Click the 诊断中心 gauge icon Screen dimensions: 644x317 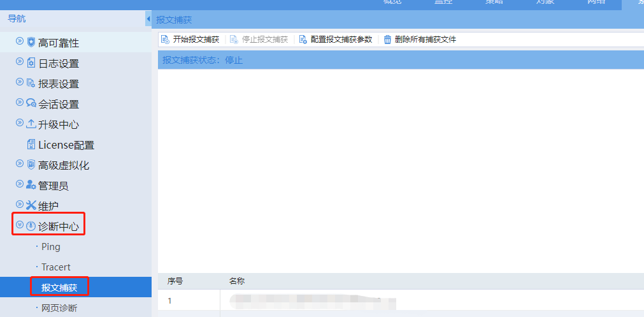tap(31, 226)
